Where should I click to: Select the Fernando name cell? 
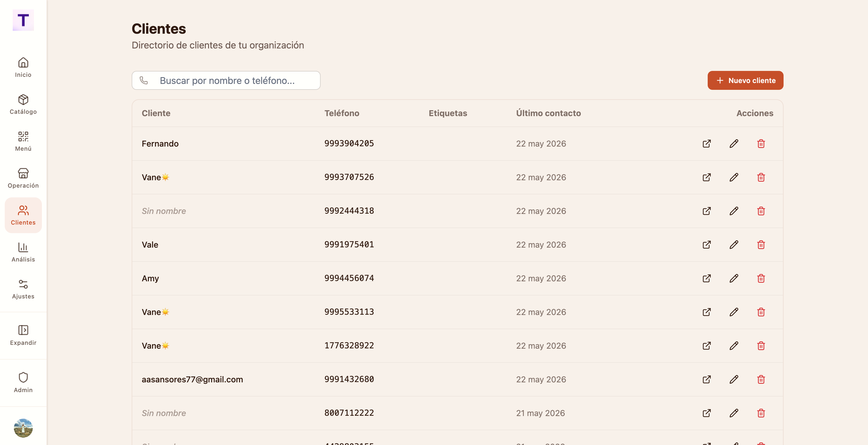click(160, 144)
